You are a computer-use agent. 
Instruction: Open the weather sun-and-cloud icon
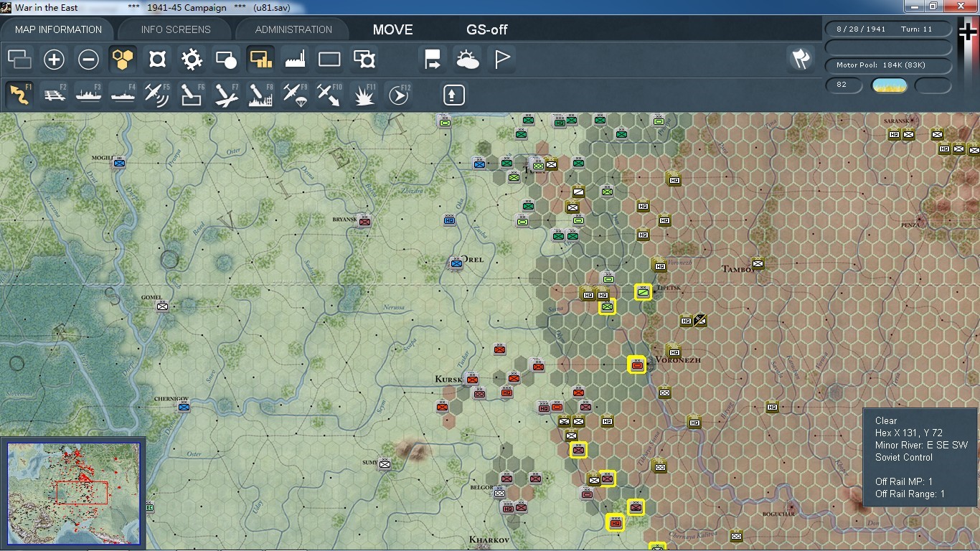coord(467,60)
